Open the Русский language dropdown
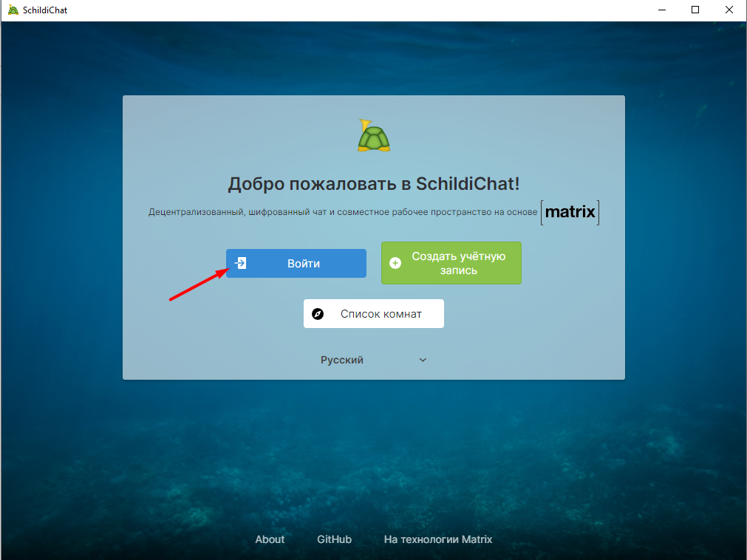This screenshot has height=560, width=747. 374,360
